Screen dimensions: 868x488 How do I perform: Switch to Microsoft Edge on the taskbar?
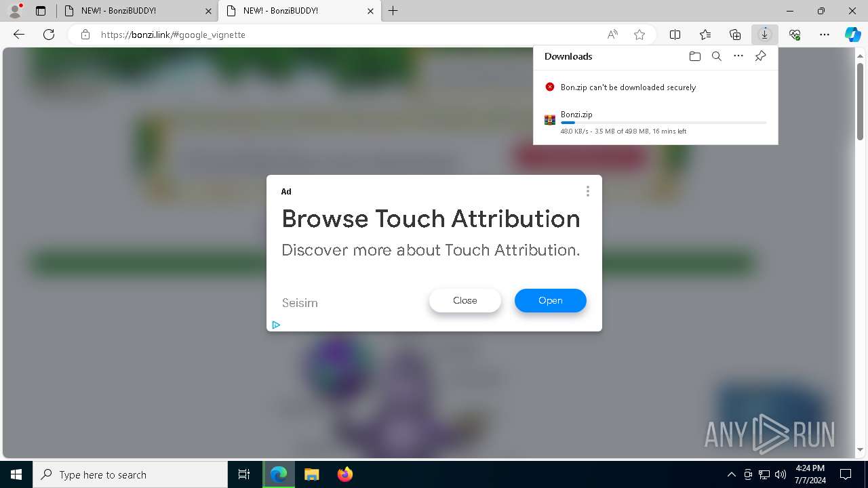click(x=279, y=474)
